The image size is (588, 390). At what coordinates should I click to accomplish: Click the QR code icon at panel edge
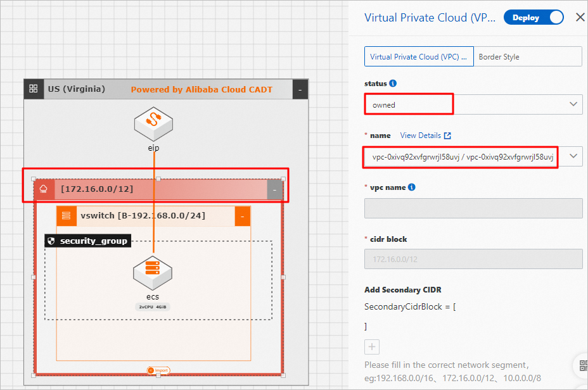(x=583, y=365)
